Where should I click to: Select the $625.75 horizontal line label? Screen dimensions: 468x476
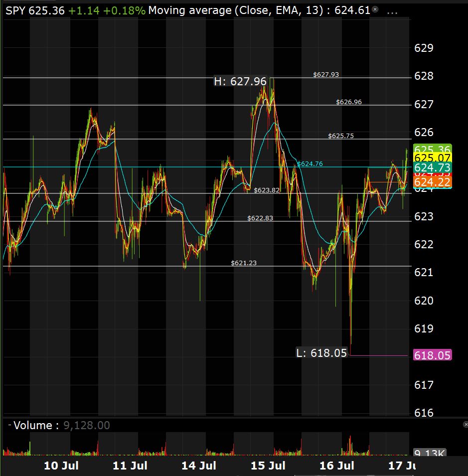(341, 136)
